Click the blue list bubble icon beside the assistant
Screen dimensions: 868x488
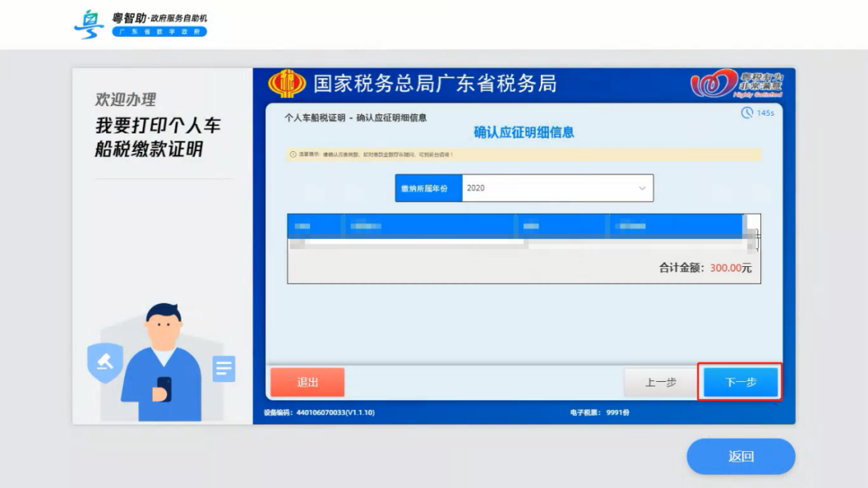223,367
